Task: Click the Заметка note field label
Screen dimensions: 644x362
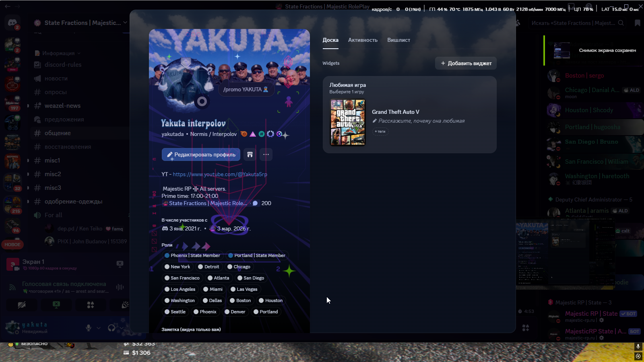Action: (191, 329)
